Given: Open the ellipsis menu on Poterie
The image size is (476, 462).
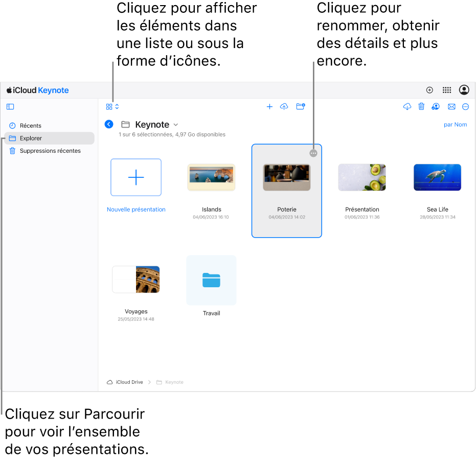Looking at the screenshot, I should click(x=313, y=153).
